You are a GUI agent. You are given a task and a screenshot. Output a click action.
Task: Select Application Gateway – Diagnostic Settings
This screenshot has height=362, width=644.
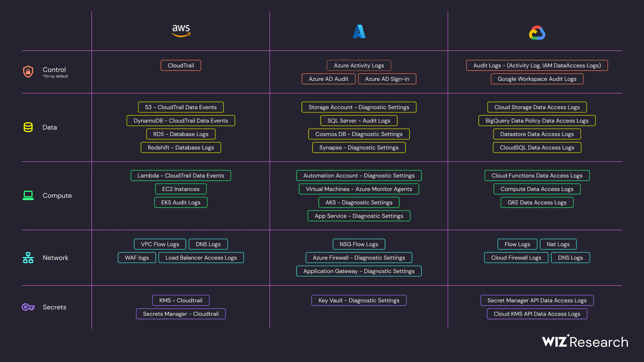coord(359,271)
